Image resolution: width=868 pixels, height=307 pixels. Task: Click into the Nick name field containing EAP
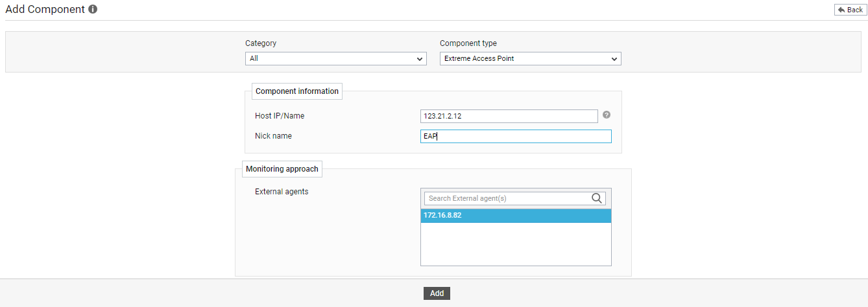516,136
